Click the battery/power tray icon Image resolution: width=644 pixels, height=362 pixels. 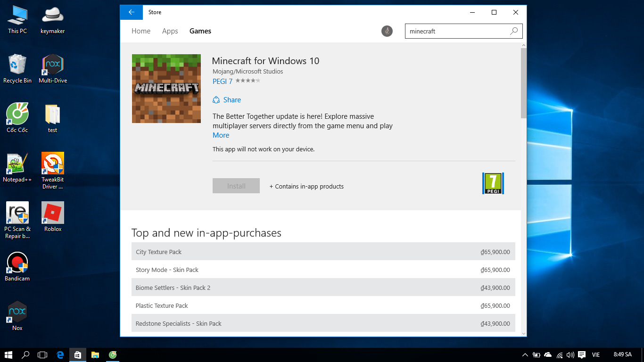pyautogui.click(x=537, y=355)
